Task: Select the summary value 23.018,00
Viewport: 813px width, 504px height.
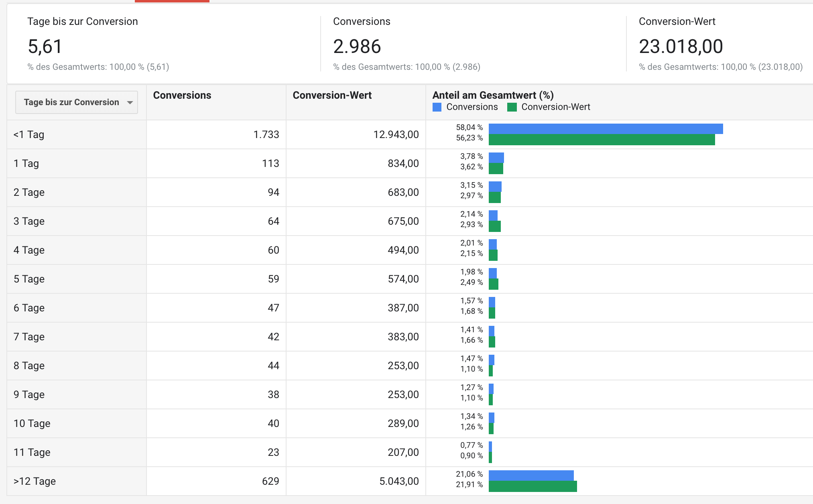Action: click(x=681, y=46)
